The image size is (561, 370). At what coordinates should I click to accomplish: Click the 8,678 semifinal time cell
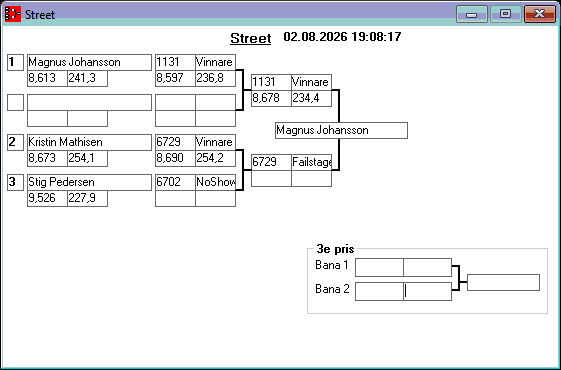coord(271,98)
